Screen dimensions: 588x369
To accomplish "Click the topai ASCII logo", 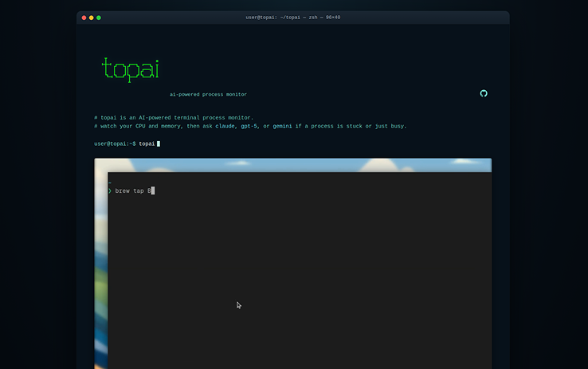I will tap(130, 70).
